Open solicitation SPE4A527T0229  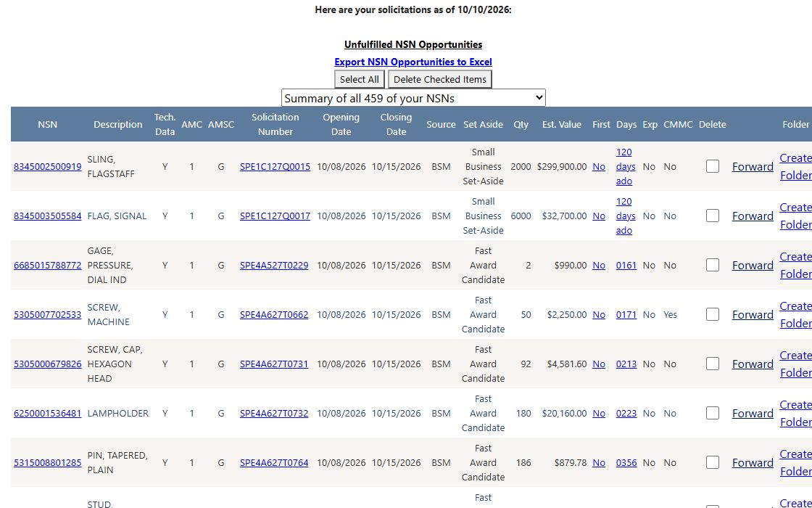[x=274, y=265]
